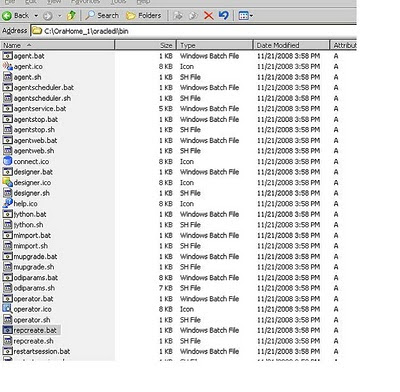Select the operator.bat file icon
The image size is (400, 392).
click(8, 299)
